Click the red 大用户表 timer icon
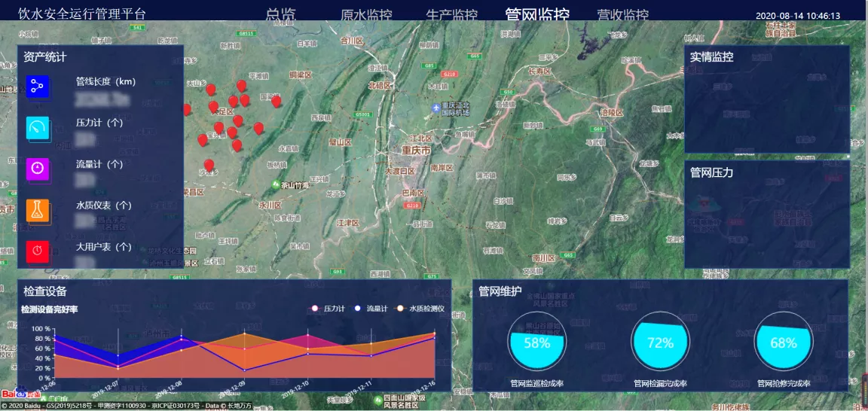The image size is (868, 411). point(38,251)
